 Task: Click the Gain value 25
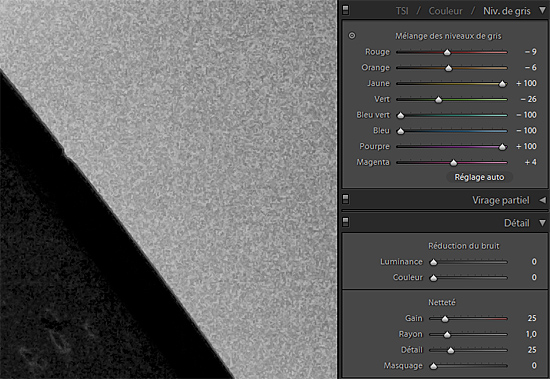[x=532, y=318]
